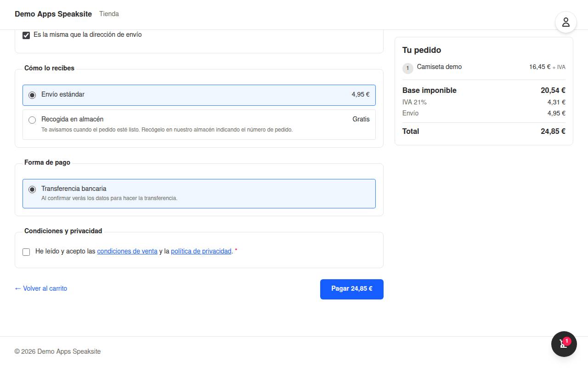
Task: Click the Envío estándar price 4,95 €
Action: point(361,94)
